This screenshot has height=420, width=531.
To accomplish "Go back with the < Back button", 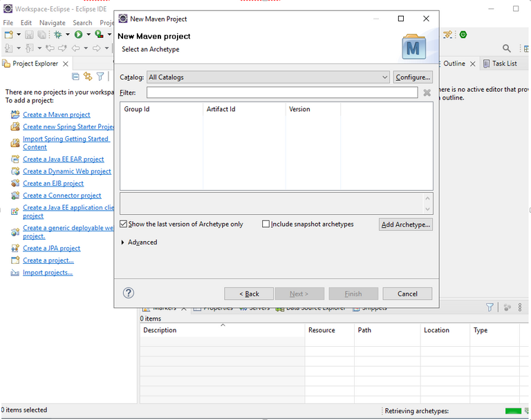I will coord(249,294).
